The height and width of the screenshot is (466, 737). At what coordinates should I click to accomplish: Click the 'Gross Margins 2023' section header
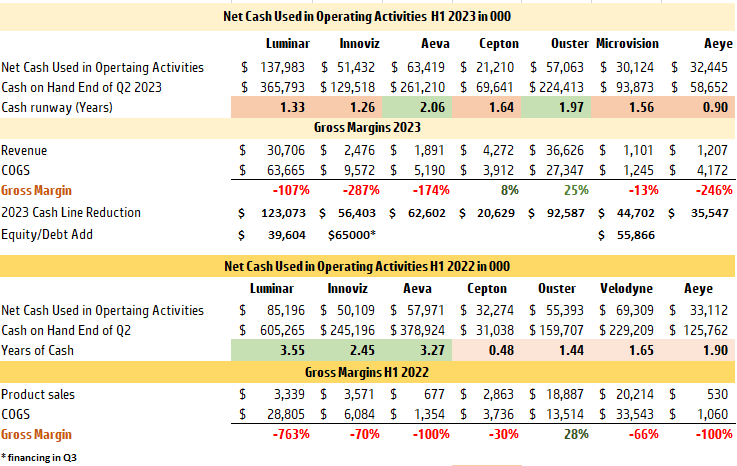pos(367,127)
